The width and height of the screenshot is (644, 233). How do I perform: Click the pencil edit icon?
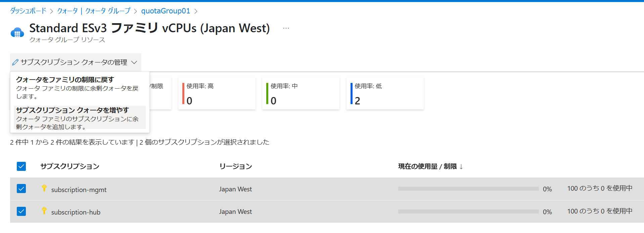tap(15, 62)
